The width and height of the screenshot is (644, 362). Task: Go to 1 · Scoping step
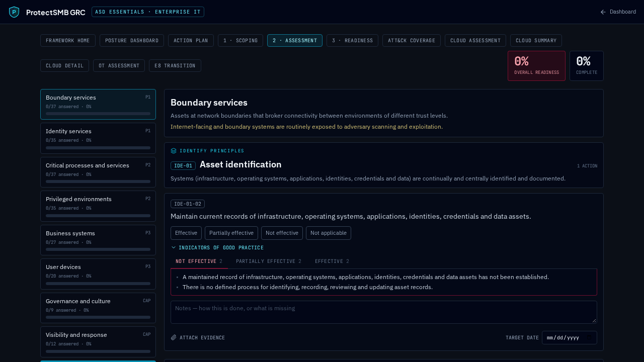coord(240,41)
